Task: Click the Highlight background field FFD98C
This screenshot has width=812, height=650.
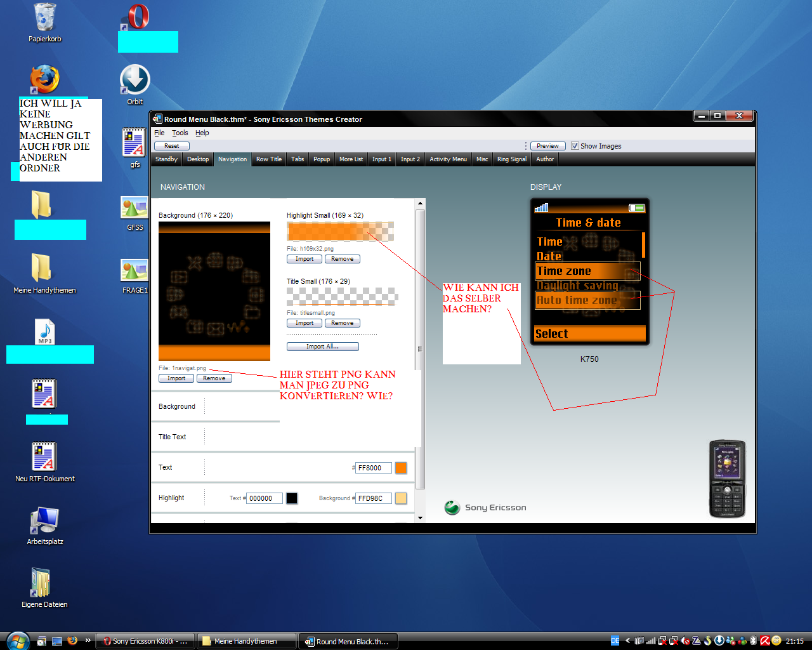Action: tap(373, 498)
